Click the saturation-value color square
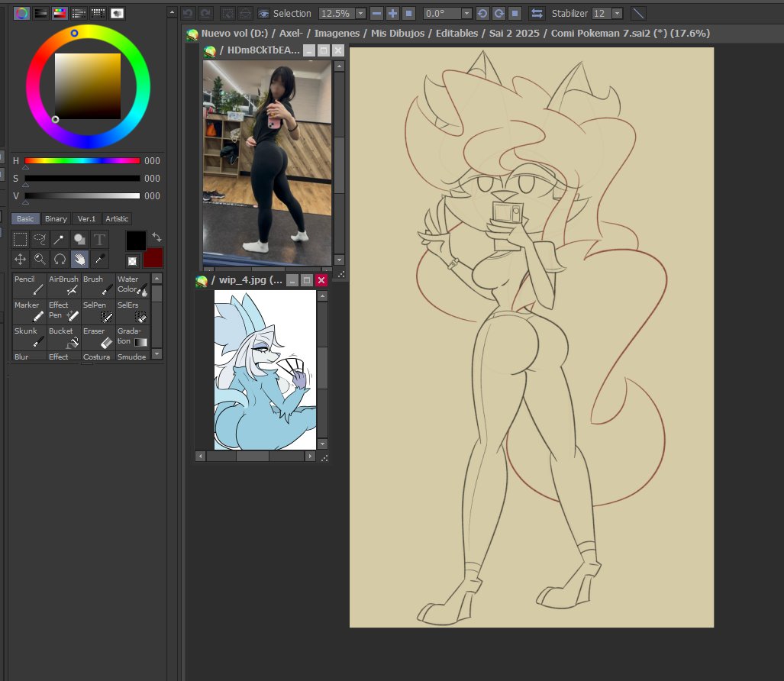Image resolution: width=784 pixels, height=681 pixels. click(88, 86)
